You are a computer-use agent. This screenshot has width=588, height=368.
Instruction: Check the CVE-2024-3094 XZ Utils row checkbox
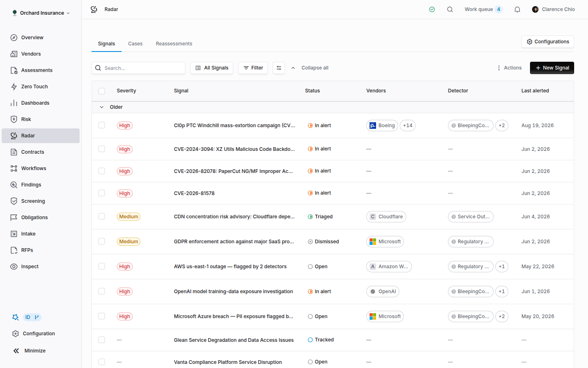102,149
